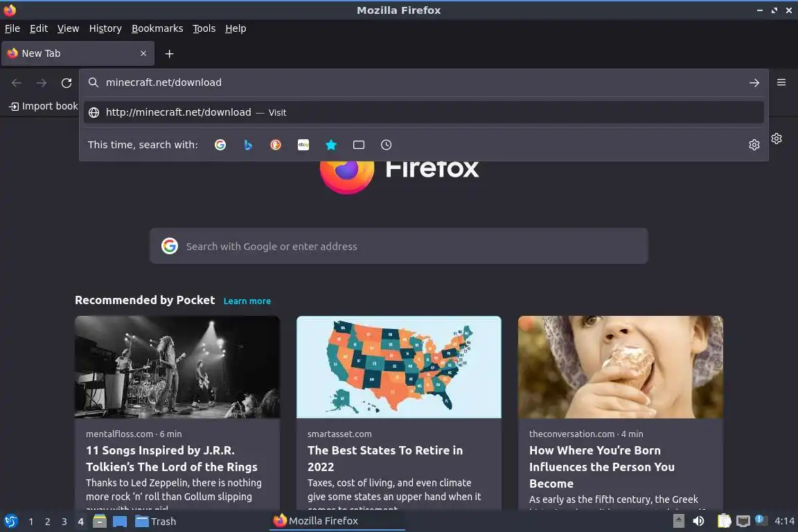Select the New Tab tab
Image resolution: width=798 pixels, height=532 pixels.
tap(78, 53)
